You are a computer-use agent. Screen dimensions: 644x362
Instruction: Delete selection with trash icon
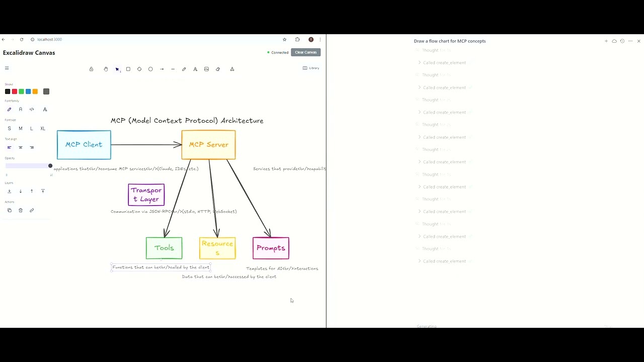coord(21,210)
